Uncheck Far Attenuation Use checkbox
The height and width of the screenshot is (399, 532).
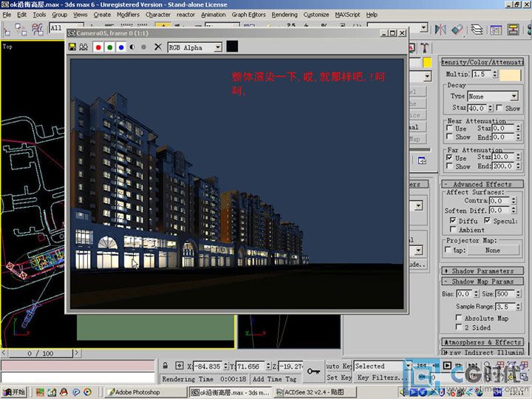[x=450, y=157]
